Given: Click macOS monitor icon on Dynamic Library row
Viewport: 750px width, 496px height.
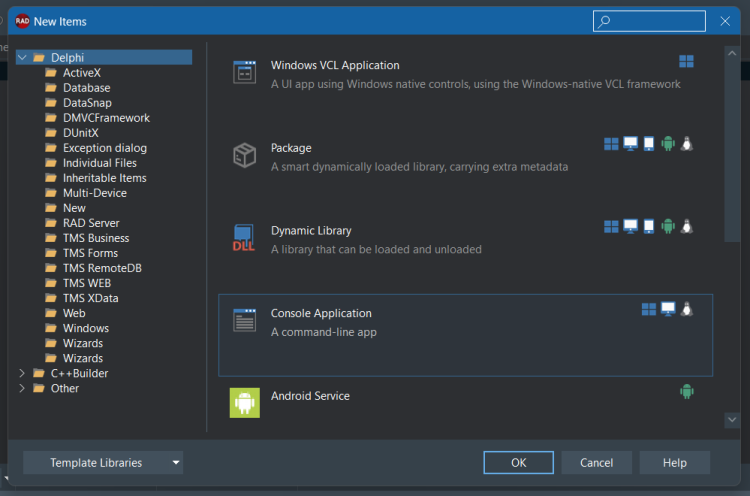Looking at the screenshot, I should (630, 227).
